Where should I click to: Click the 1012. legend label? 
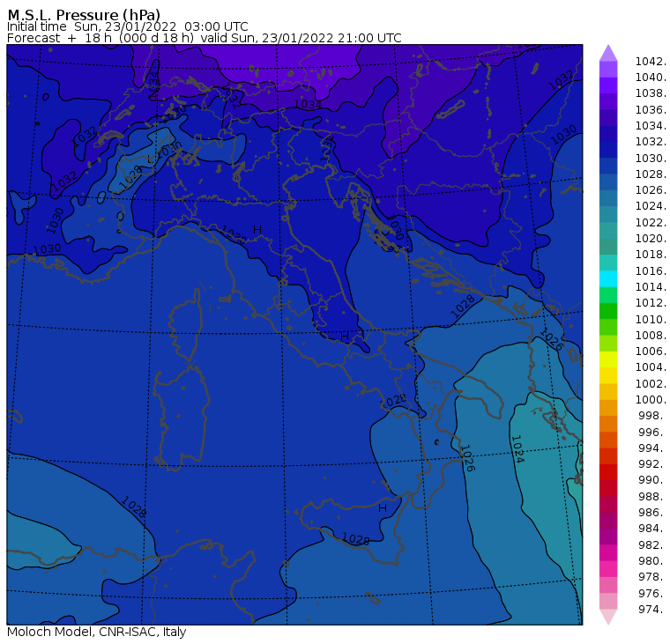[651, 303]
